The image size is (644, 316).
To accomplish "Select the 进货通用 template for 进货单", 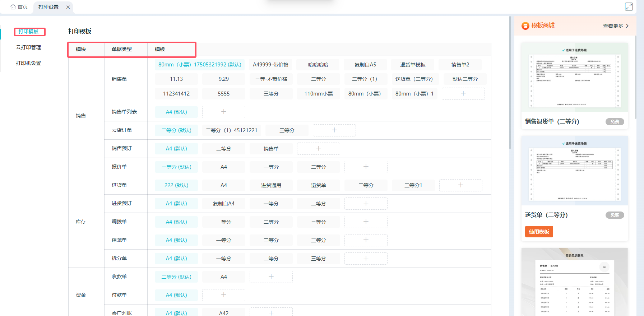I will 271,185.
